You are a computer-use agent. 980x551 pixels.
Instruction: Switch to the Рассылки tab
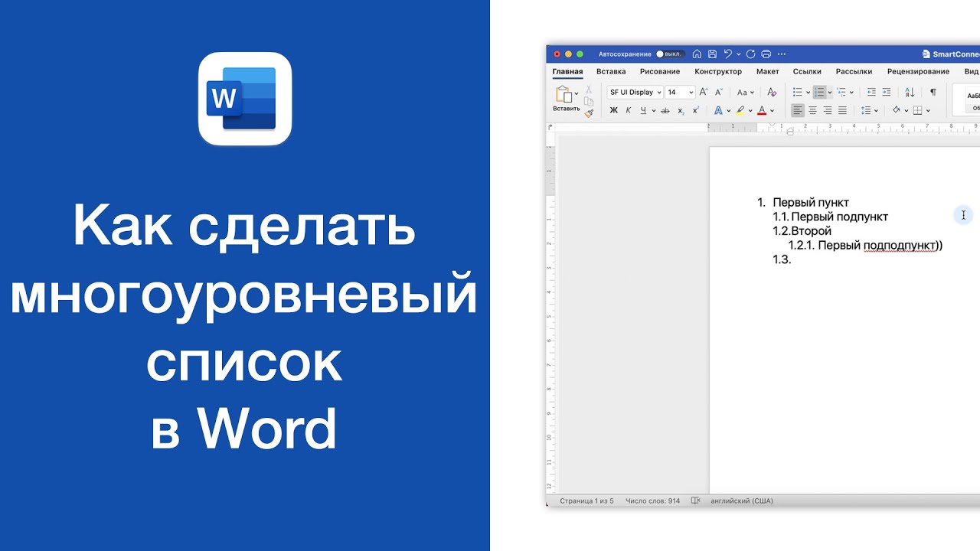pyautogui.click(x=854, y=71)
